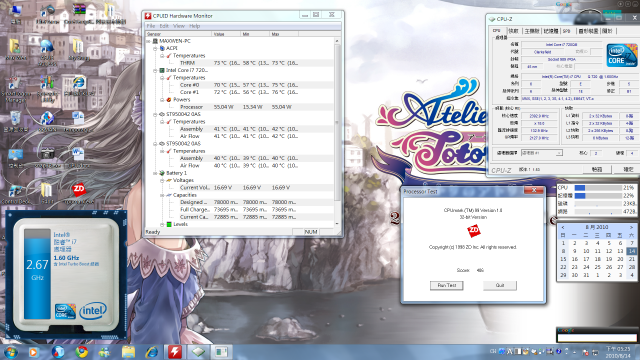Open the View menu in Hardware Monitor

point(179,26)
